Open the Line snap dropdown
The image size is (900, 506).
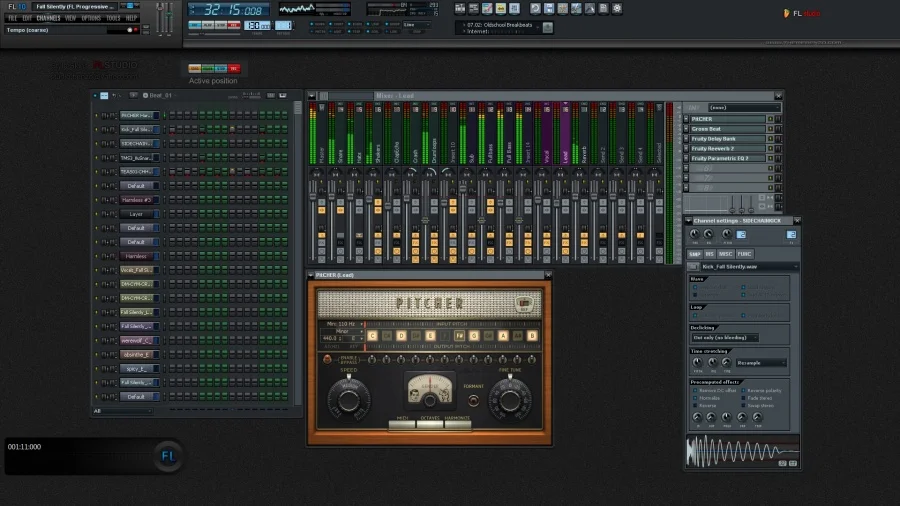(x=416, y=25)
